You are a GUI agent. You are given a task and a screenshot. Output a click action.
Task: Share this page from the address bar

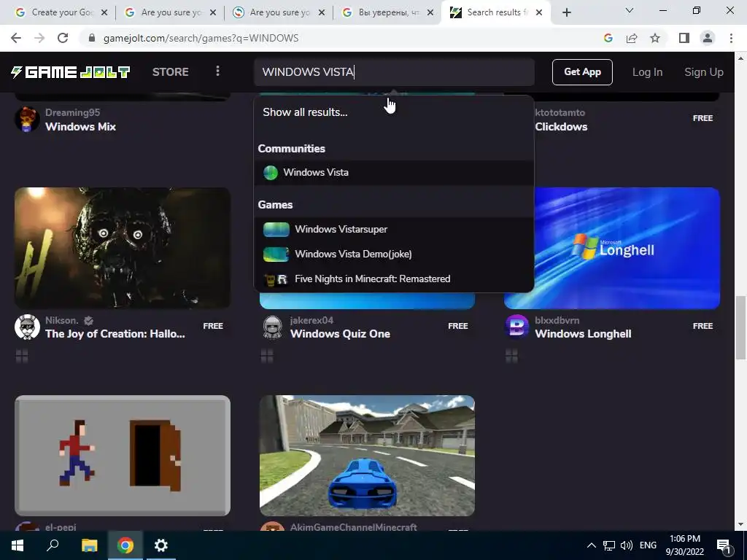632,38
